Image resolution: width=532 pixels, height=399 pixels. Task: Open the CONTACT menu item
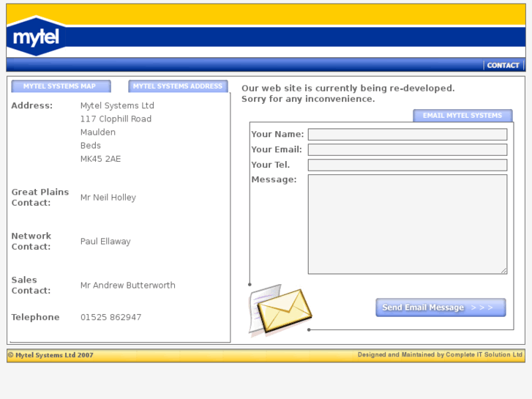tap(503, 65)
